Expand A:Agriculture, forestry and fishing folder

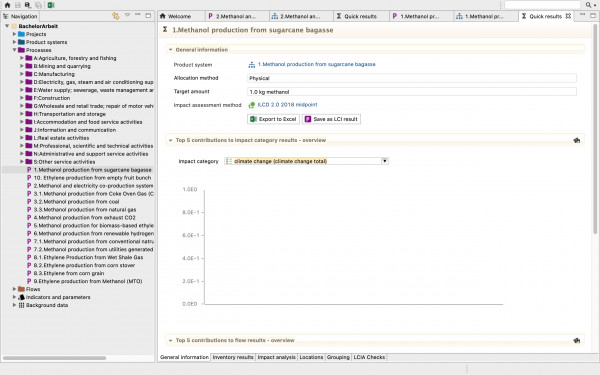coord(22,58)
